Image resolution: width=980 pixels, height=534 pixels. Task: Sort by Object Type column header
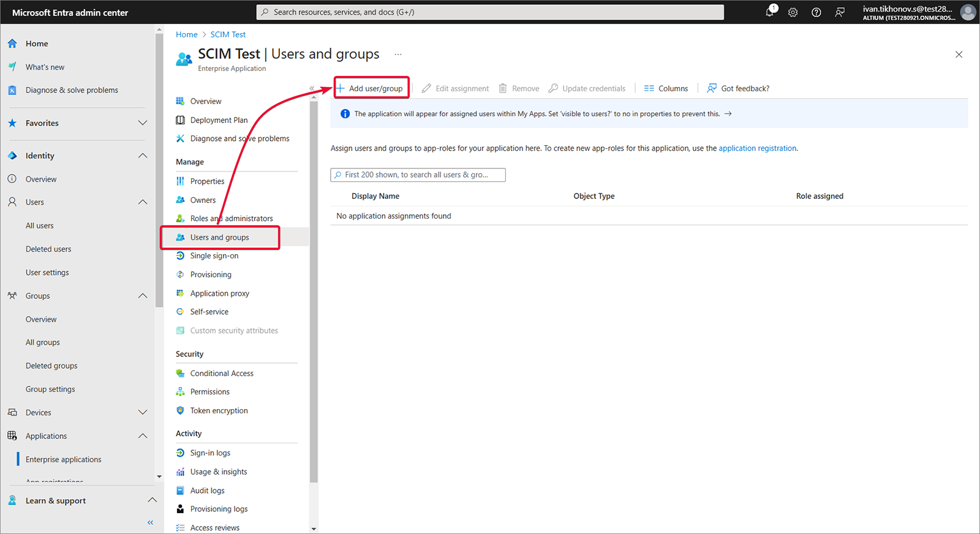click(594, 196)
